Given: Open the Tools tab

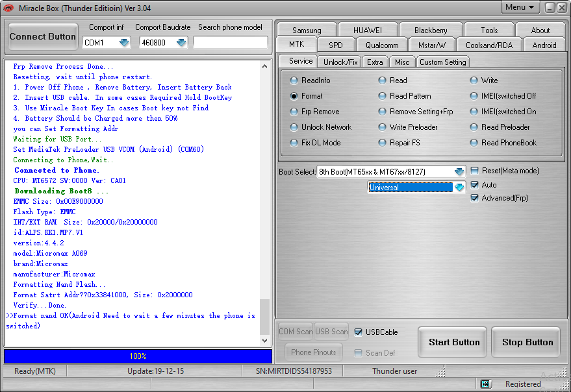Looking at the screenshot, I should click(x=489, y=31).
